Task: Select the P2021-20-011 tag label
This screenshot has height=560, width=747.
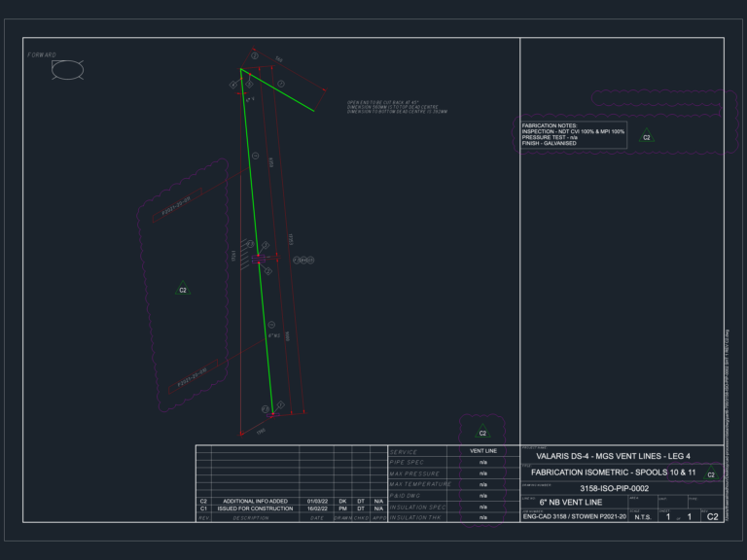Action: click(x=176, y=205)
